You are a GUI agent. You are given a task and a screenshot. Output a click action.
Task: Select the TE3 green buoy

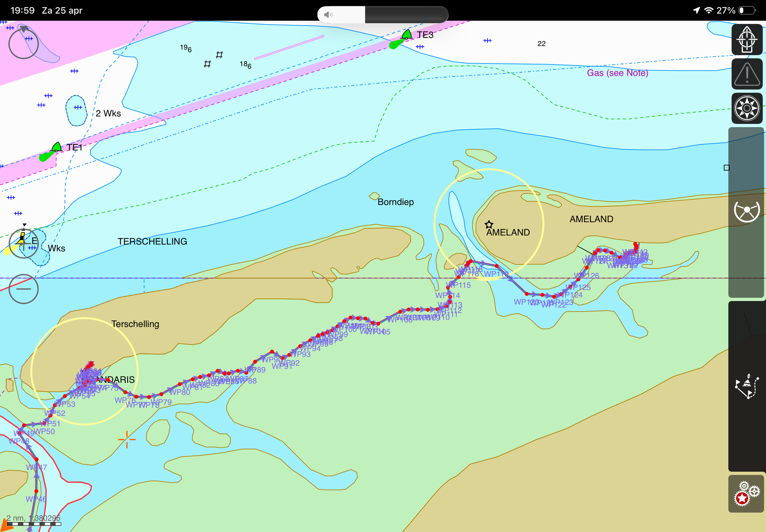tap(406, 35)
